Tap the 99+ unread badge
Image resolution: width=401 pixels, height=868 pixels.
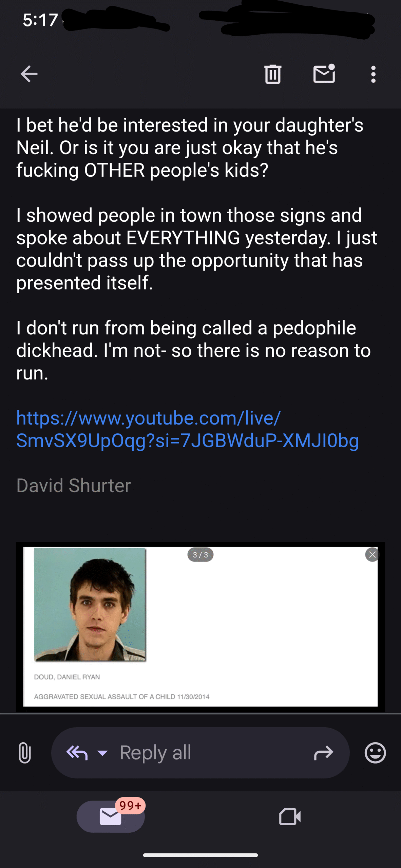pyautogui.click(x=130, y=805)
